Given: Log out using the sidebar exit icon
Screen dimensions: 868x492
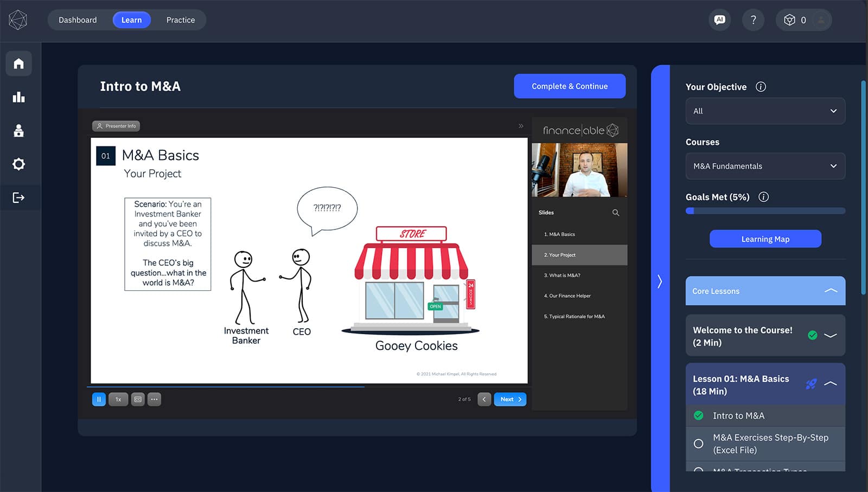Looking at the screenshot, I should pyautogui.click(x=18, y=197).
